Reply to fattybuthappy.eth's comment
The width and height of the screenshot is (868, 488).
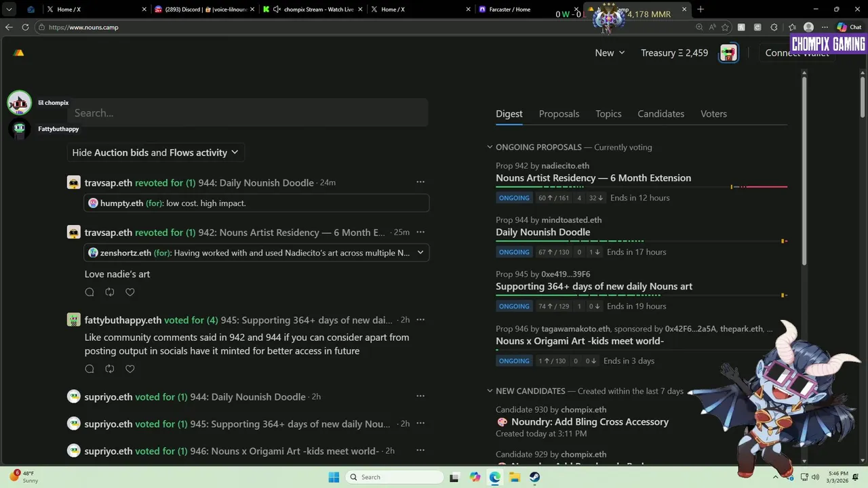click(x=90, y=369)
